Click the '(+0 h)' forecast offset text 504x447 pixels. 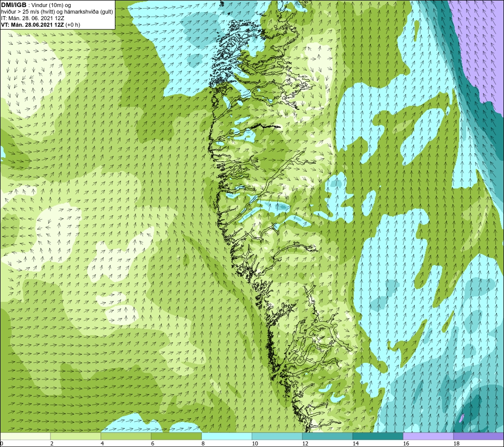(x=73, y=25)
